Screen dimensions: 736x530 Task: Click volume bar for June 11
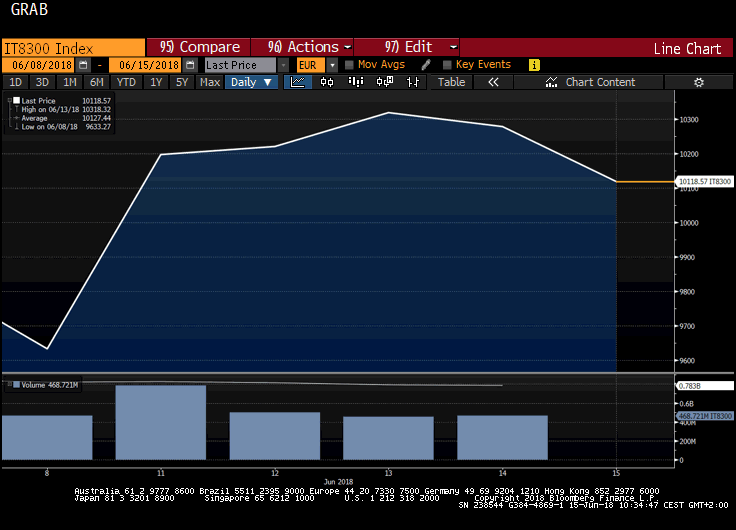[161, 422]
